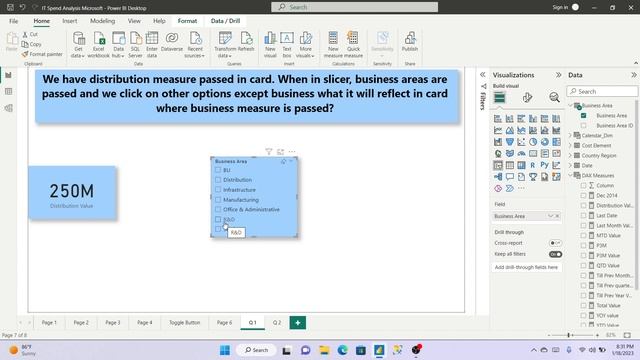Open More visuals dropdown
The height and width of the screenshot is (360, 640).
point(305,45)
